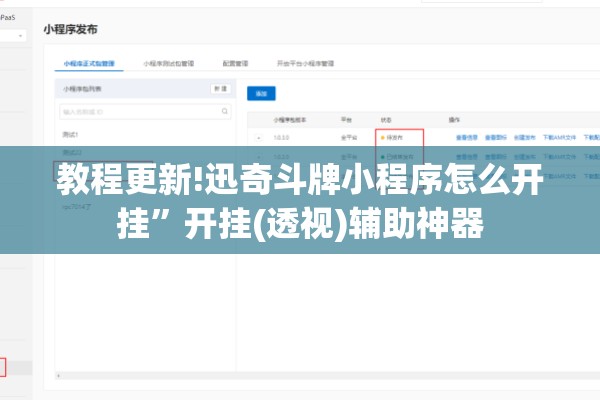Click the left arrow of horizontal scrollbar

click(x=59, y=376)
